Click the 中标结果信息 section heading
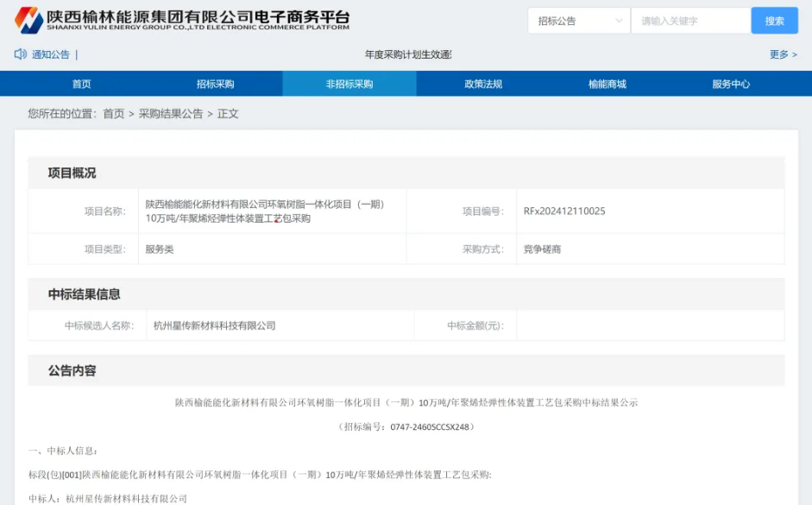Viewport: 812px width, 505px height. (84, 294)
